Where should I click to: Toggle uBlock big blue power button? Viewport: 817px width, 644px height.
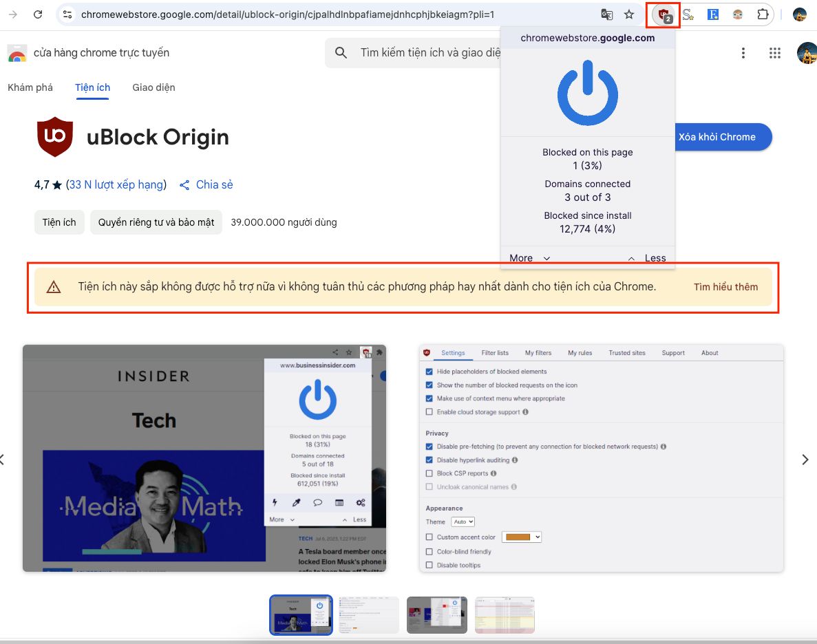click(x=588, y=93)
